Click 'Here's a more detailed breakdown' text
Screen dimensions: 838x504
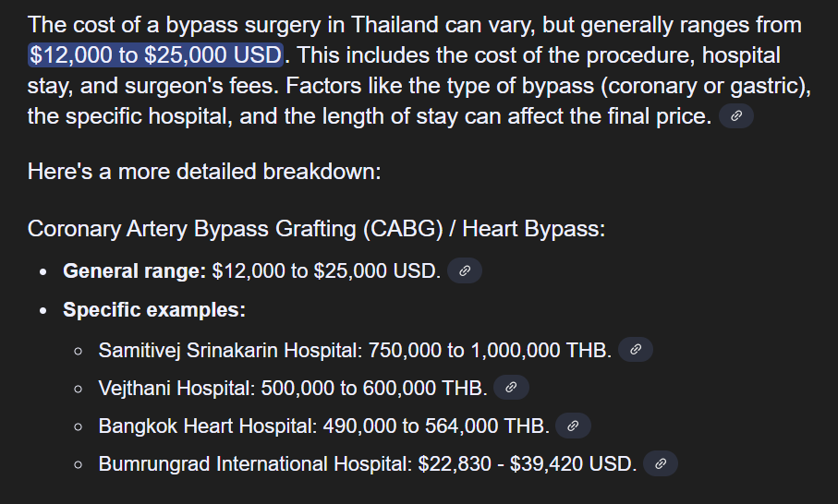(x=204, y=172)
